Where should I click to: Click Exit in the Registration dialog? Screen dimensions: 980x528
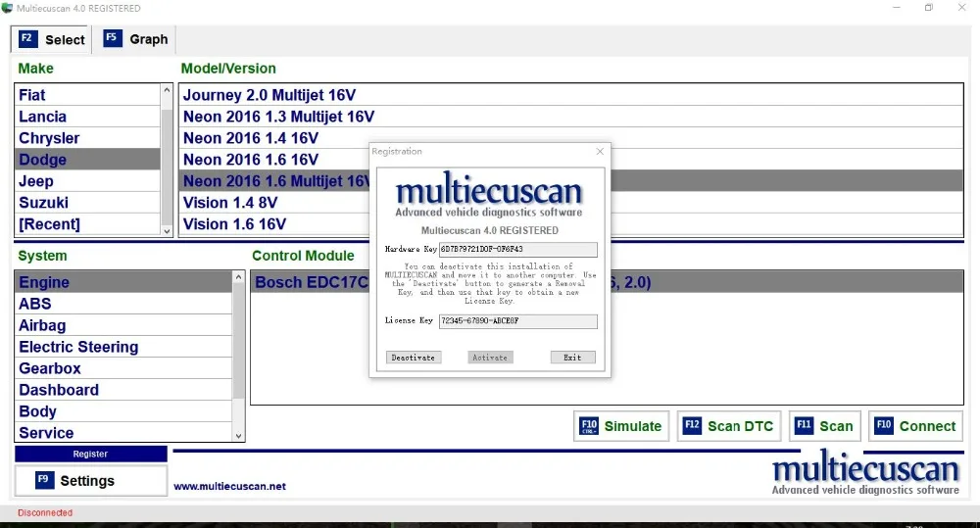click(x=572, y=358)
